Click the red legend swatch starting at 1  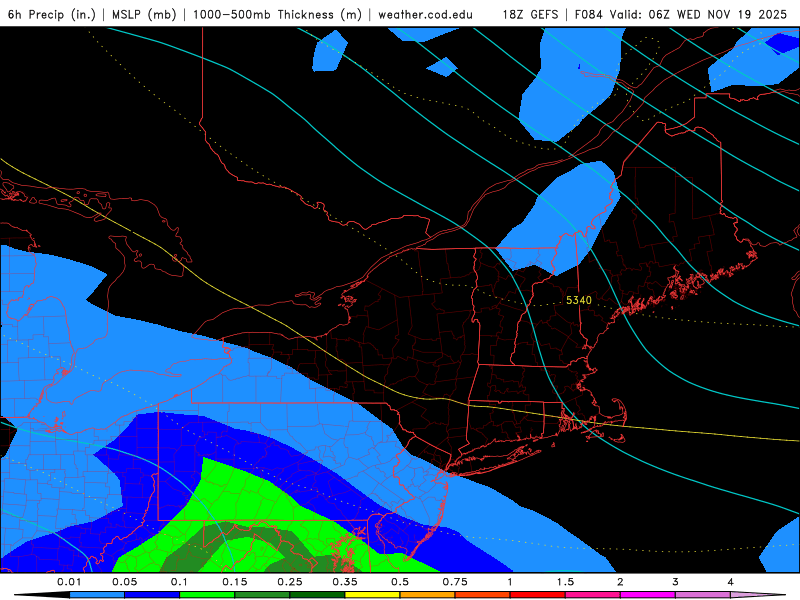[x=538, y=595]
